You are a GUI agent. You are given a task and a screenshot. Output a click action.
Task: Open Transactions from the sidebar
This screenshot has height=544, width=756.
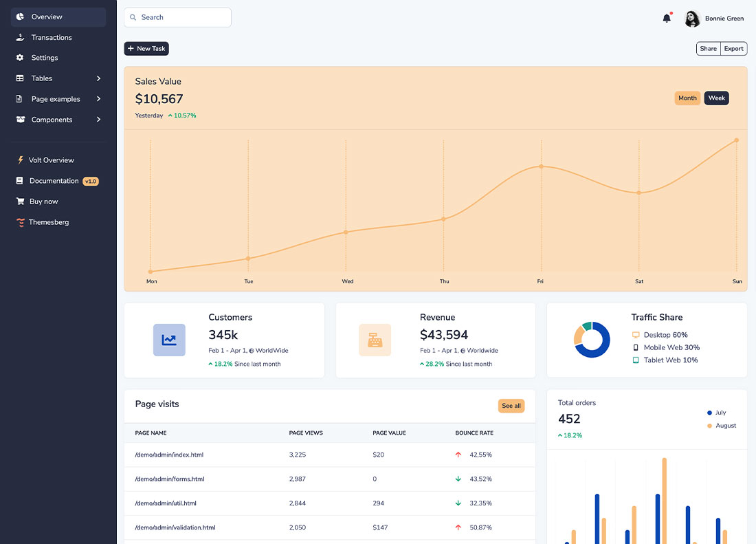[52, 37]
